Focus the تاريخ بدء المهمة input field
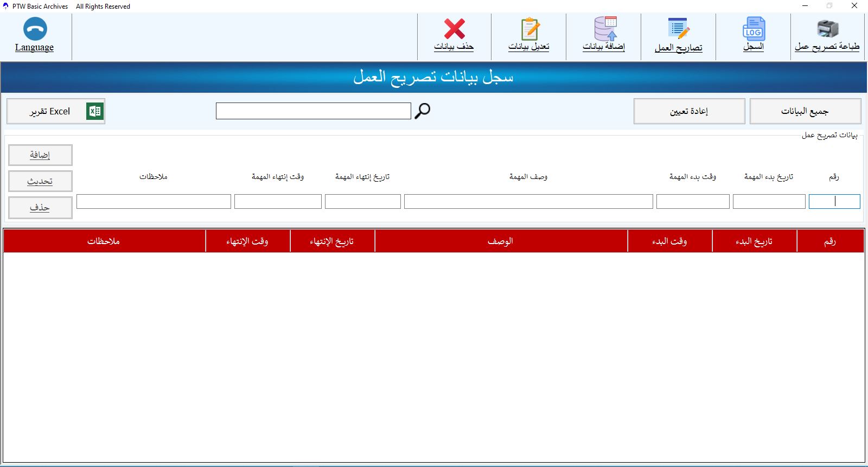 tap(769, 202)
